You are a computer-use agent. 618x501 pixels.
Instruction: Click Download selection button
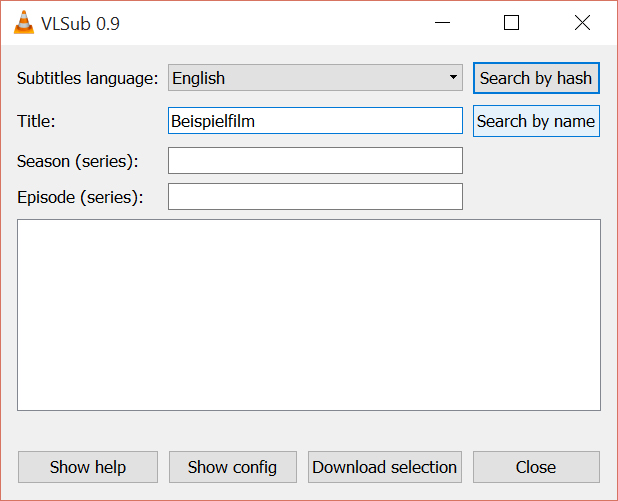pos(385,467)
